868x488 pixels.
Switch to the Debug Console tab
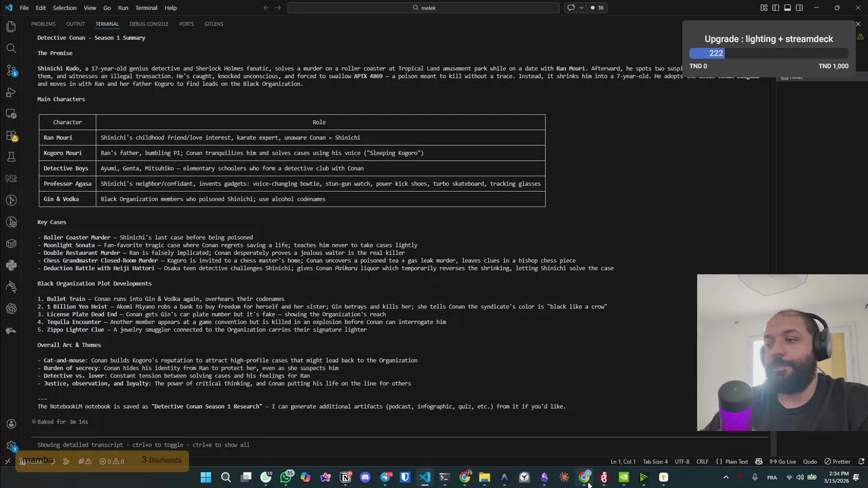[149, 24]
